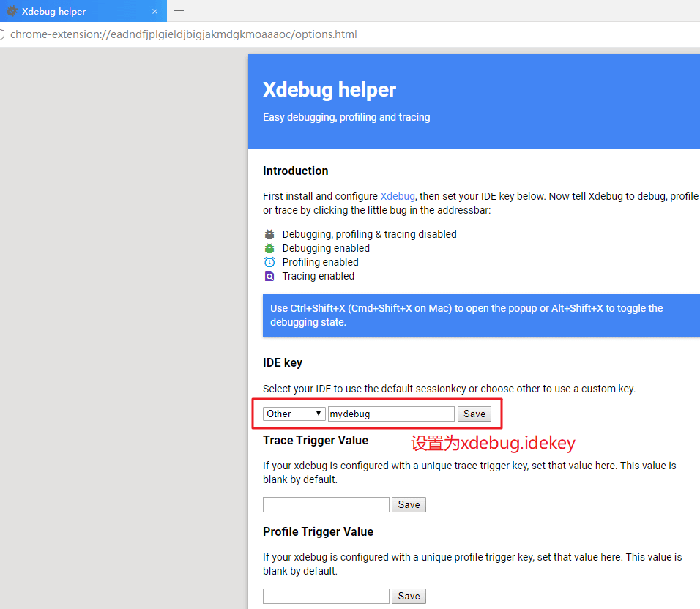Close the Xdebug helper tab
Viewport: 700px width, 609px height.
point(154,12)
